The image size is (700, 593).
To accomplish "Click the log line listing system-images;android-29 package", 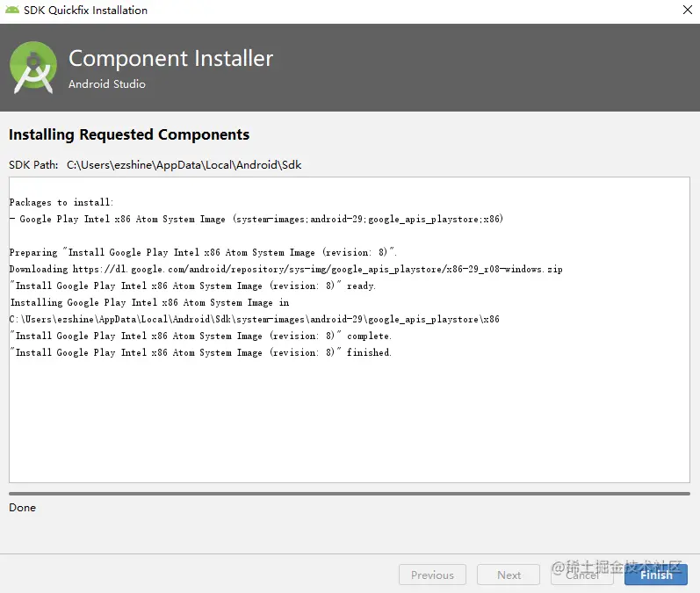I will [256, 219].
